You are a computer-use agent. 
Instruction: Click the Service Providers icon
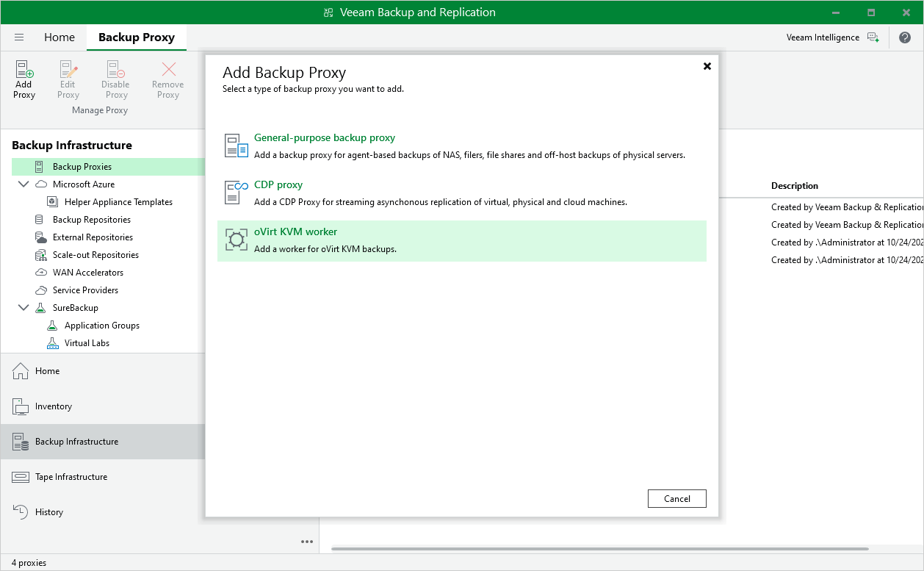pos(40,290)
